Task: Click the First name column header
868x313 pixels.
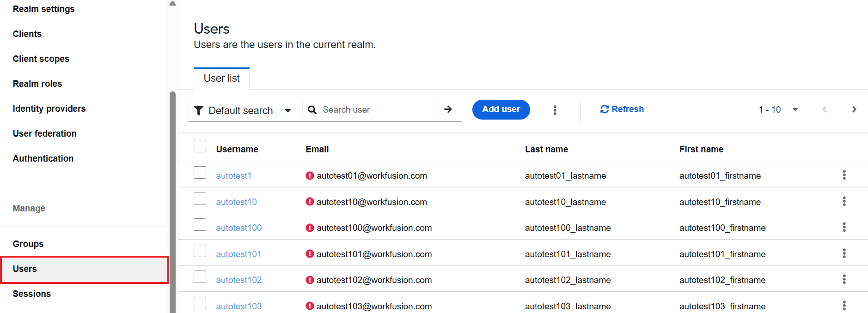Action: pyautogui.click(x=701, y=149)
